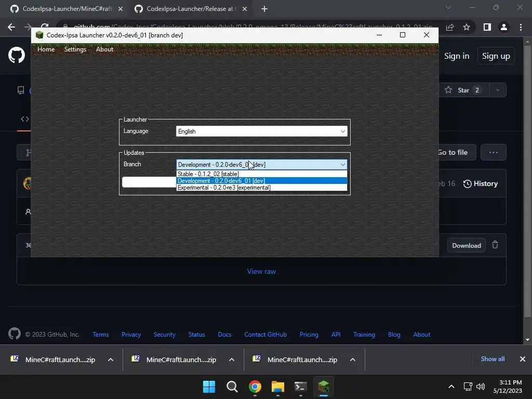The height and width of the screenshot is (399, 532).
Task: Open Privacy link in footer
Action: (131, 335)
